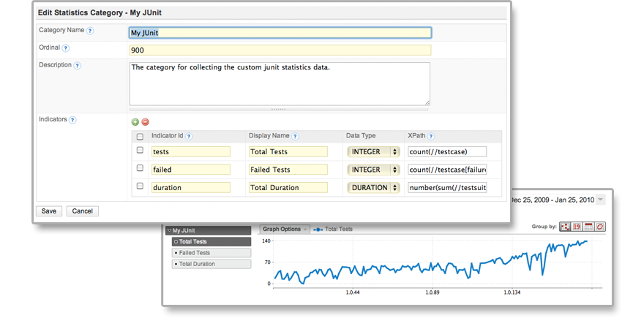Image resolution: width=644 pixels, height=318 pixels.
Task: Open help next to Indicator Id header
Action: pos(189,136)
